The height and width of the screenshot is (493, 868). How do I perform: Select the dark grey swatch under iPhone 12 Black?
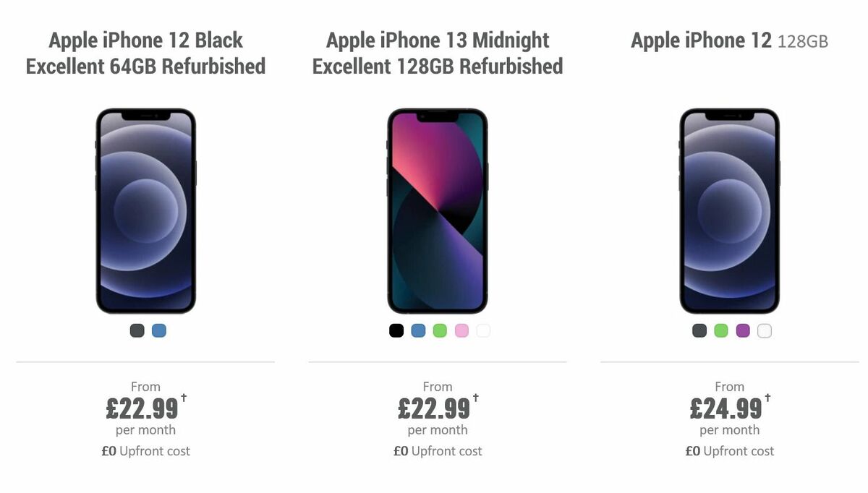coord(135,330)
